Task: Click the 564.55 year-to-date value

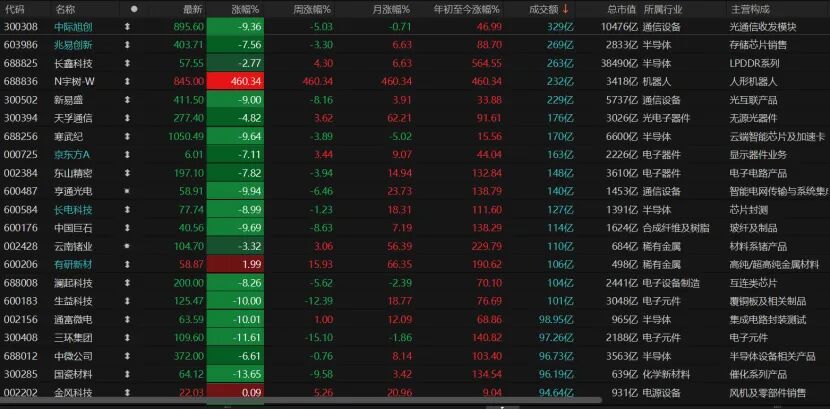Action: tap(486, 63)
